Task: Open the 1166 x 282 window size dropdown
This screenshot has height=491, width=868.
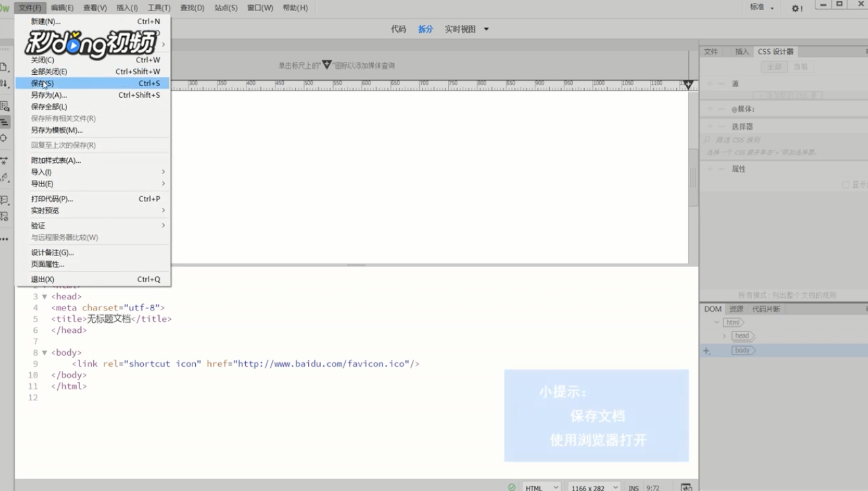Action: tap(594, 488)
